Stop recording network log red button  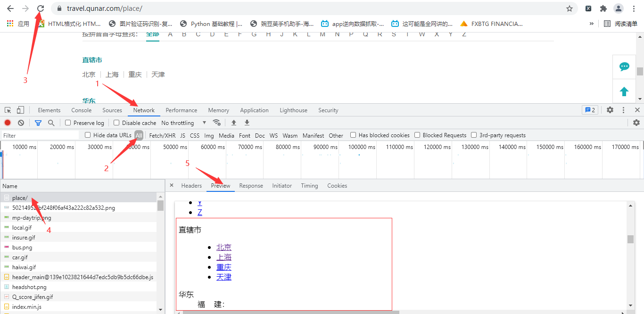[x=8, y=123]
